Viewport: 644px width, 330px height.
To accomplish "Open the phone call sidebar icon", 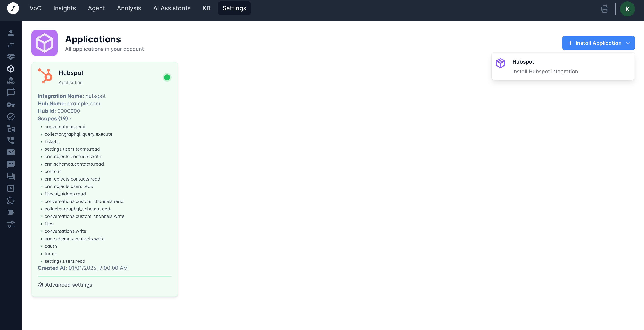I will tap(11, 141).
